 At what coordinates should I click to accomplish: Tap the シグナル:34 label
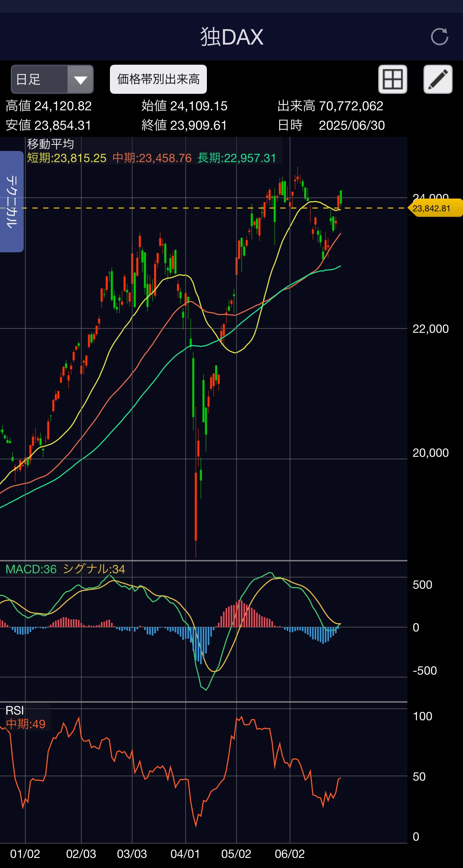(94, 569)
